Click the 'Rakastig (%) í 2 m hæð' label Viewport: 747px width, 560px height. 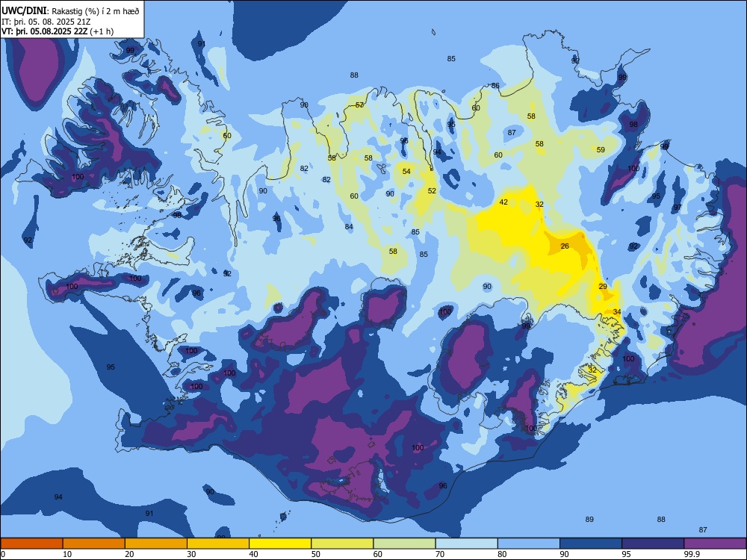(x=96, y=11)
